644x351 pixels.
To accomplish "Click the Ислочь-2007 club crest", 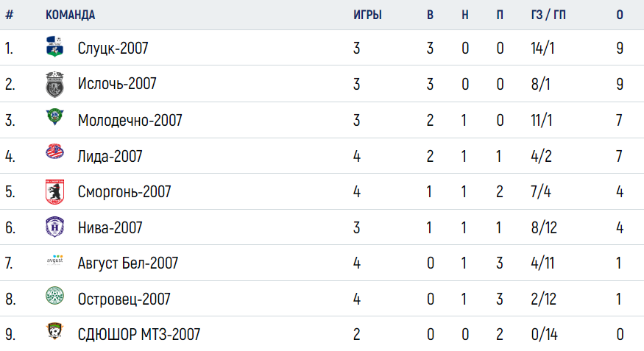I will (x=54, y=84).
